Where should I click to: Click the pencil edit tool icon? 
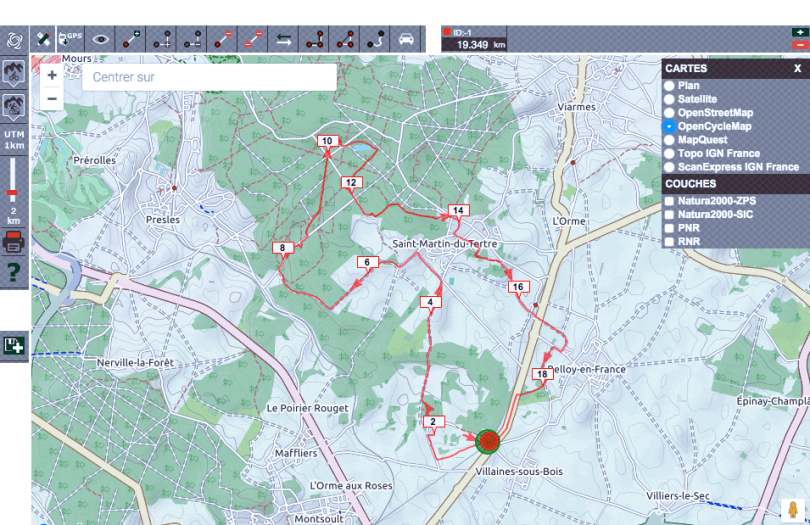pos(43,39)
